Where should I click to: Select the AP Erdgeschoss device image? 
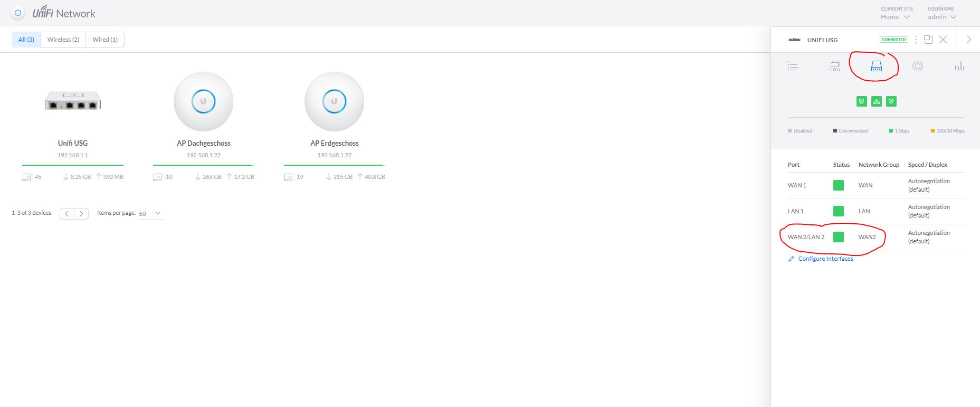click(335, 101)
